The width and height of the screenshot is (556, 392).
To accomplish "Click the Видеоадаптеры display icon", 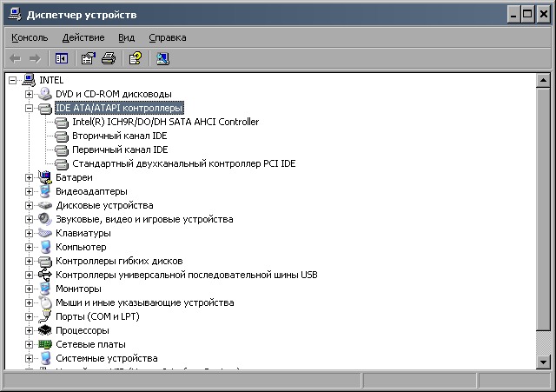I will pos(45,191).
